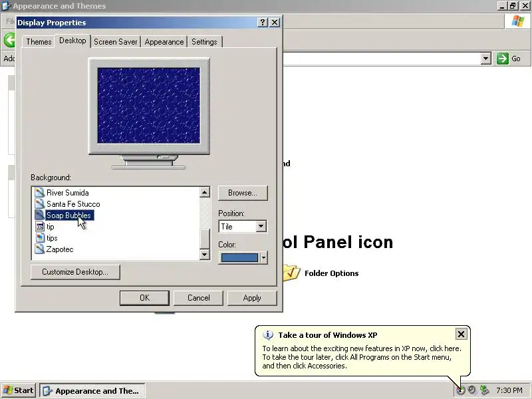
Task: Click the River Sumida wallpaper icon
Action: (x=40, y=193)
